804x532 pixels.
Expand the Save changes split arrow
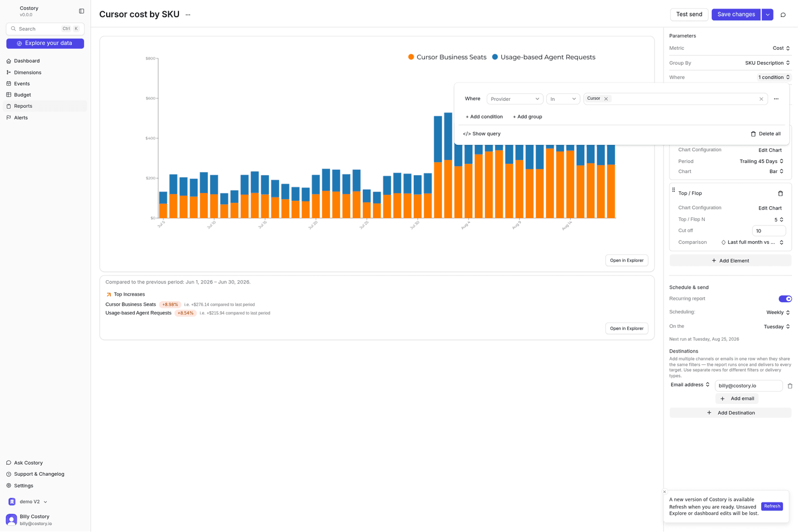click(768, 14)
